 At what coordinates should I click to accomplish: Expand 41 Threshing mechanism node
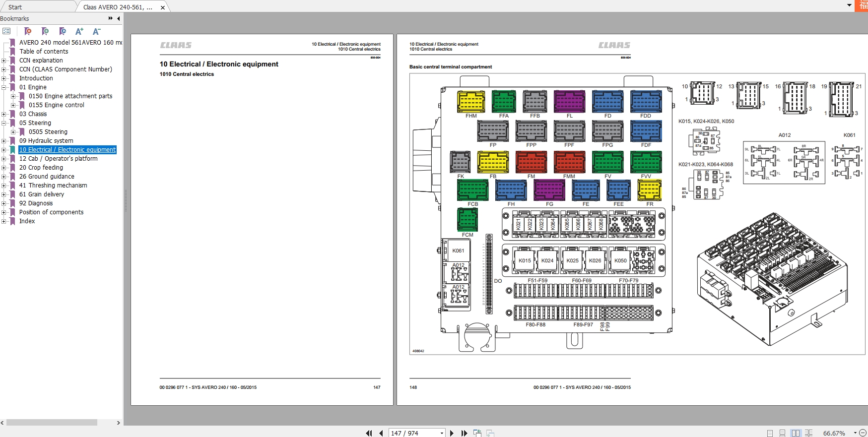click(x=4, y=186)
